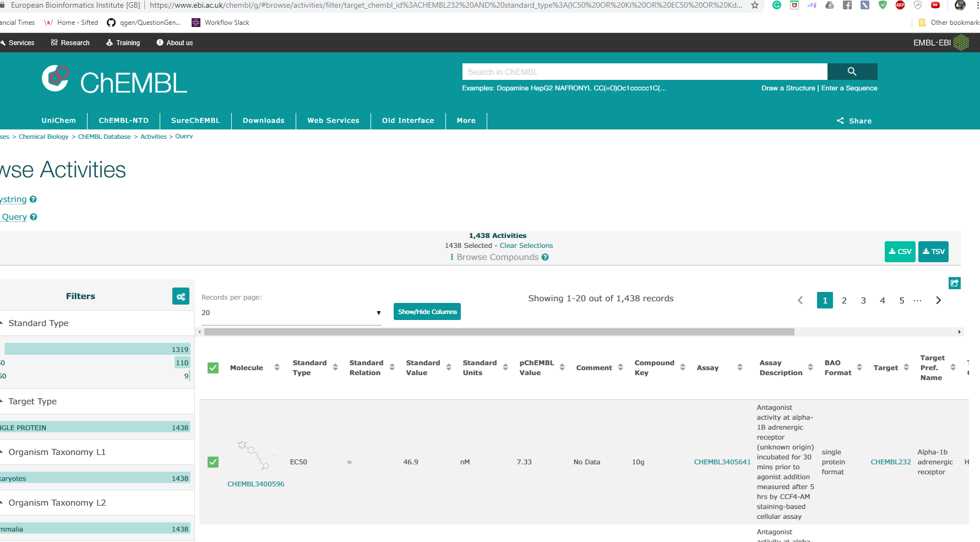Filter by the SINGLE PROTEIN 1438 bar
Image resolution: width=980 pixels, height=542 pixels.
click(x=95, y=427)
